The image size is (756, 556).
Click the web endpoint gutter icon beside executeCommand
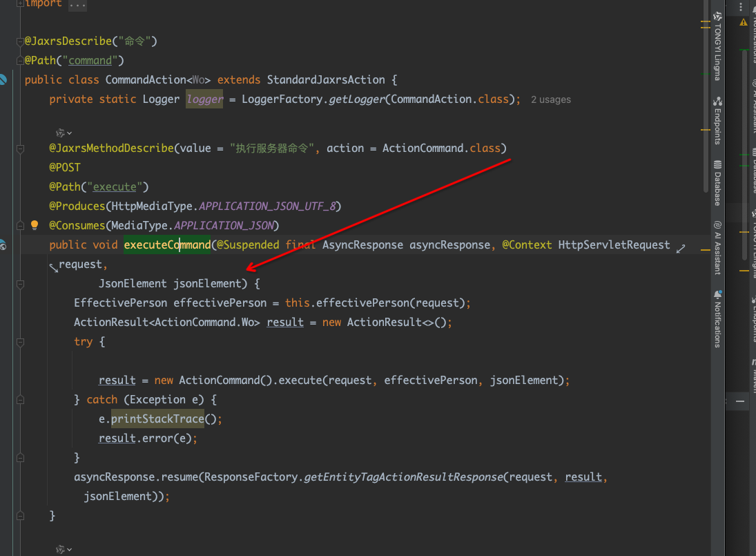tap(3, 245)
